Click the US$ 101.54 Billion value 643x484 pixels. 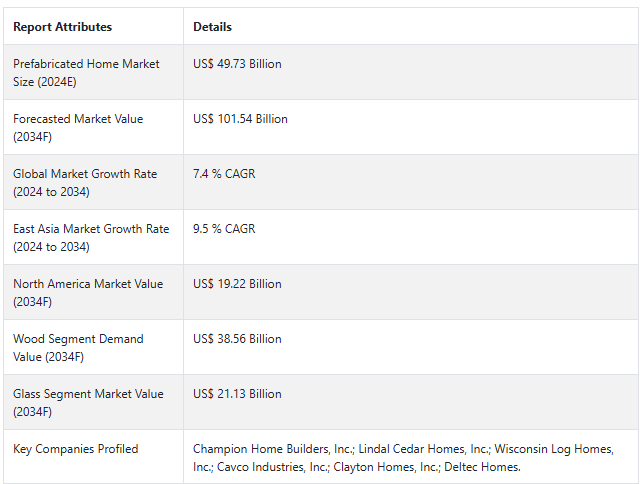(240, 119)
